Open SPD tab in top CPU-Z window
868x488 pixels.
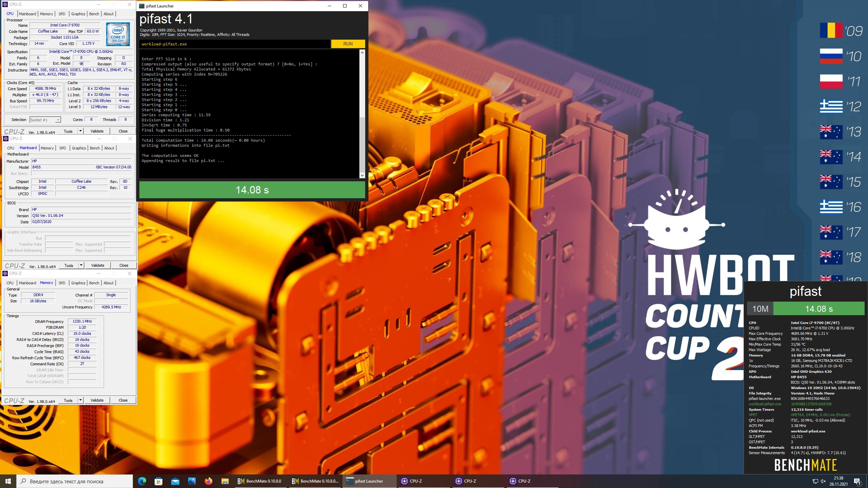(62, 14)
